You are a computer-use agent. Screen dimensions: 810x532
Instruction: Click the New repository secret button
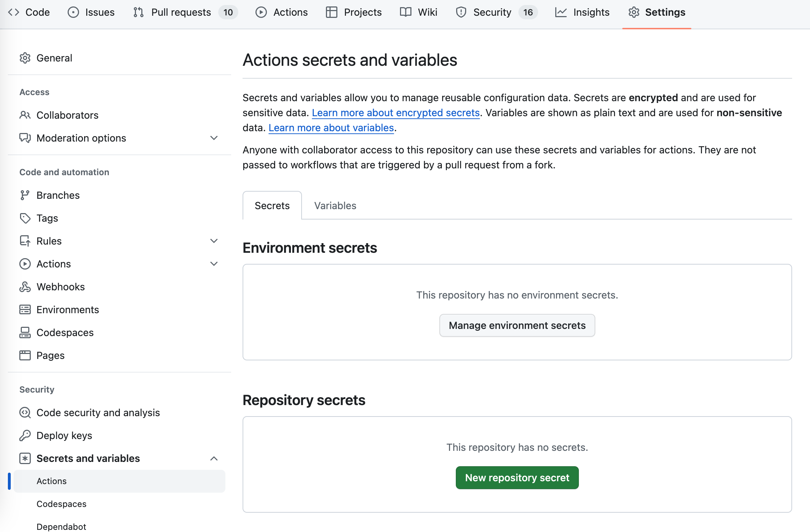pos(517,477)
